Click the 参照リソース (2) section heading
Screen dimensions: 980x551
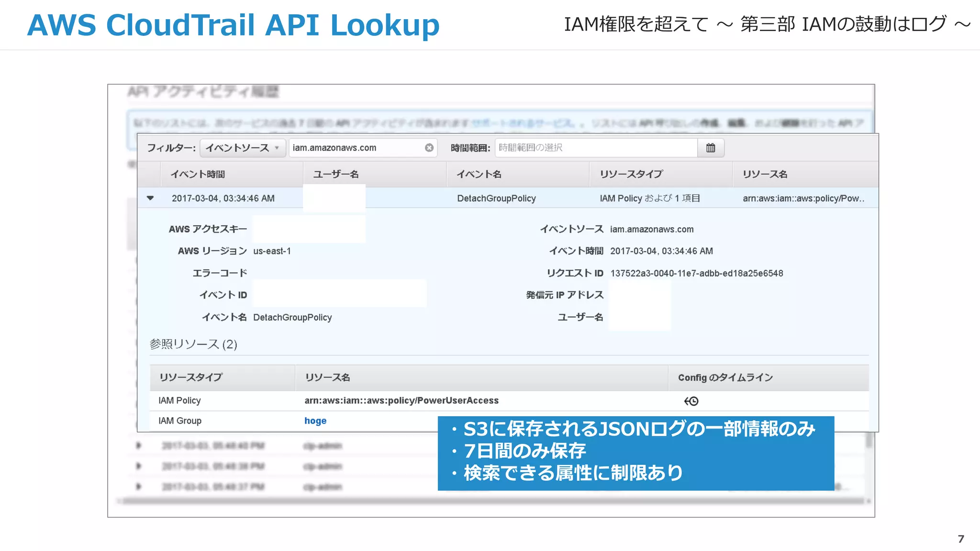193,344
